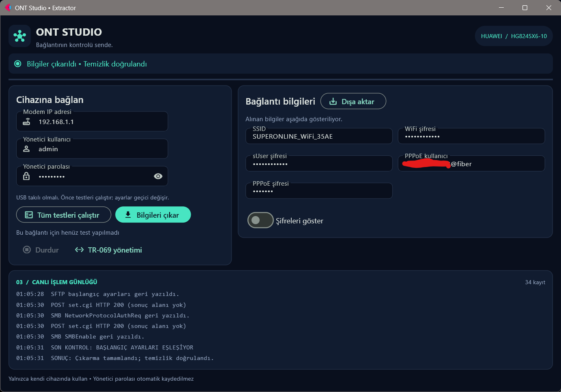Click the sUser şifresi field
Image resolution: width=561 pixels, height=392 pixels.
click(319, 163)
